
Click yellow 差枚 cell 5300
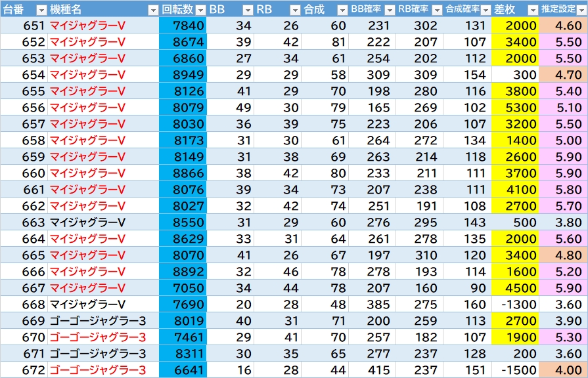515,108
